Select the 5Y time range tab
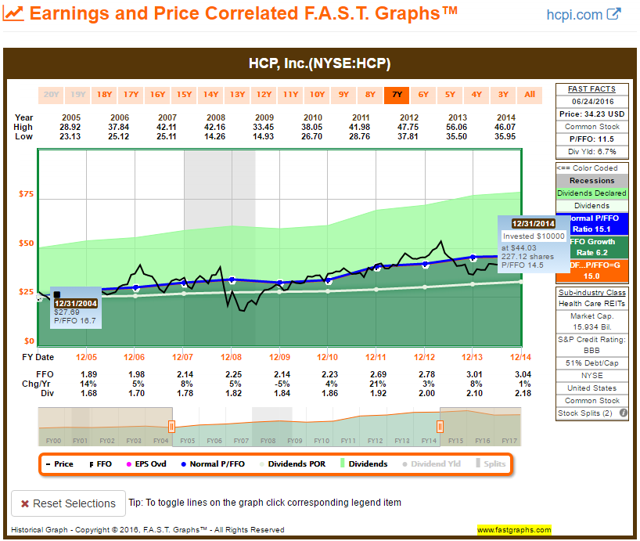Image resolution: width=640 pixels, height=541 pixels. (450, 95)
